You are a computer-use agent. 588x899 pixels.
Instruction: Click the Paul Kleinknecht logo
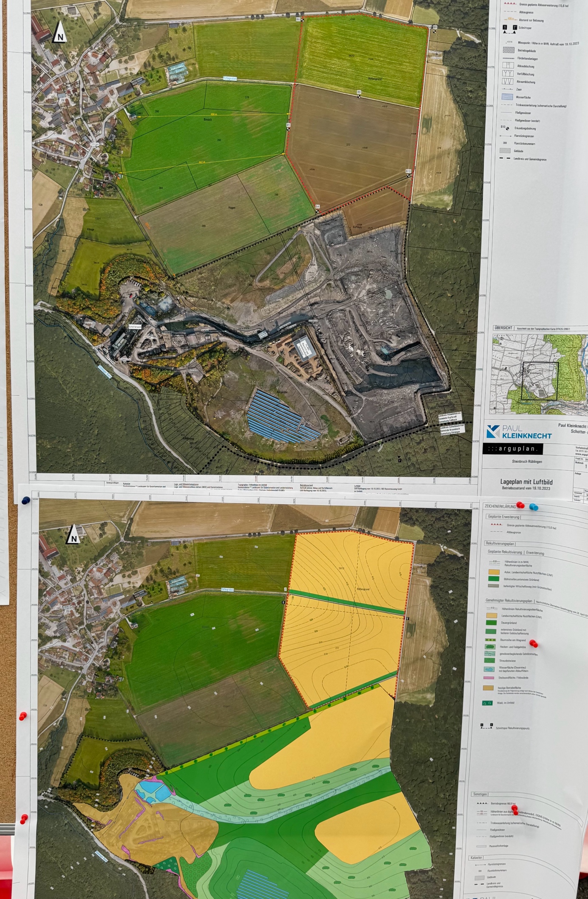519,432
